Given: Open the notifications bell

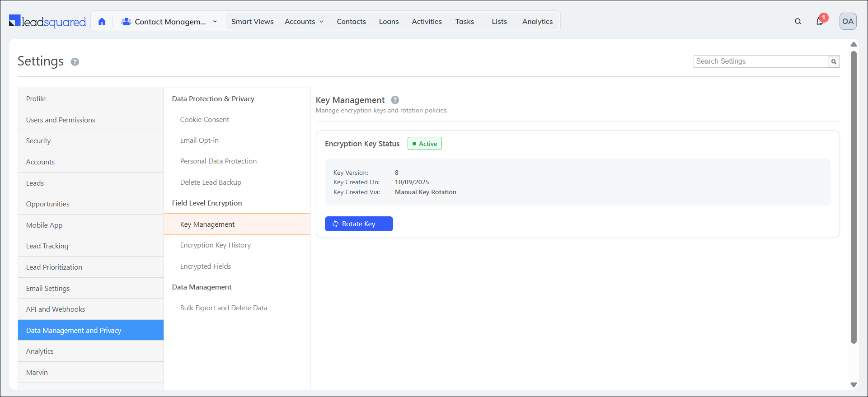Looking at the screenshot, I should (x=820, y=21).
